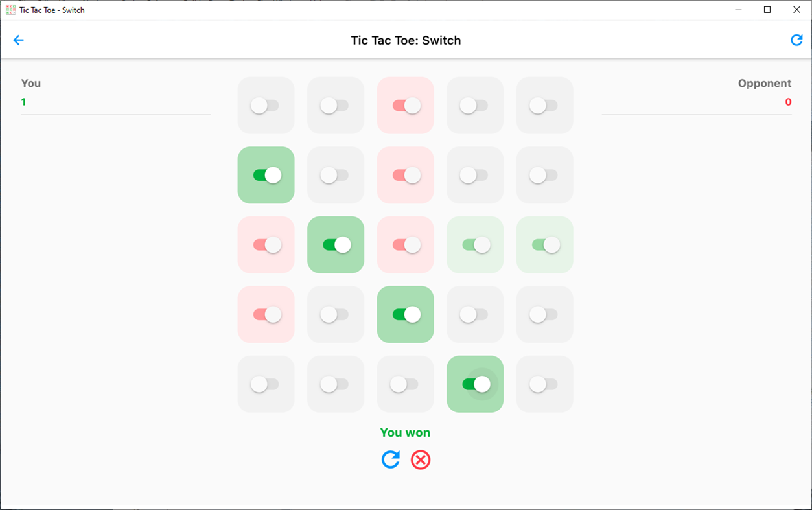Flip the red switch in the fourth row
Viewport: 812px width, 510px height.
pyautogui.click(x=266, y=314)
